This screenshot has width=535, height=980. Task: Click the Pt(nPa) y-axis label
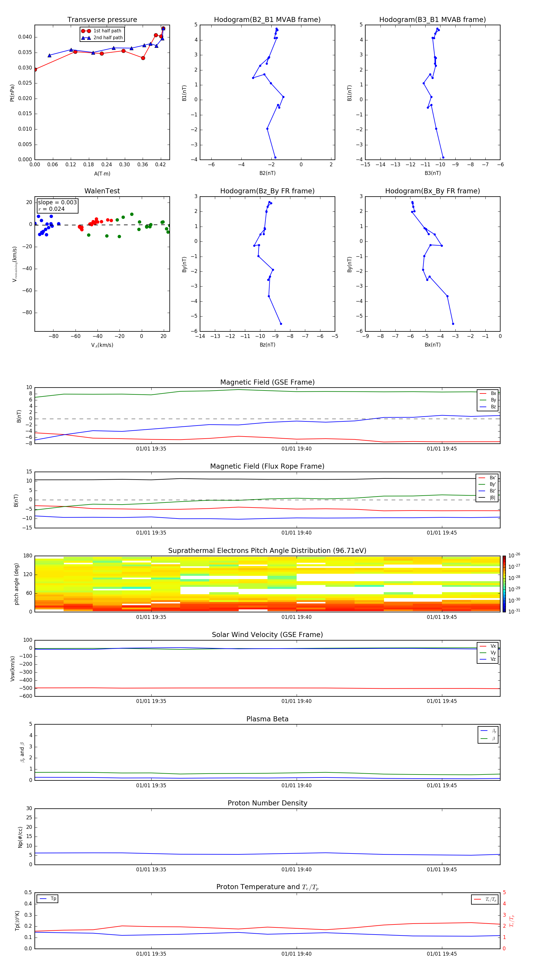click(x=12, y=92)
